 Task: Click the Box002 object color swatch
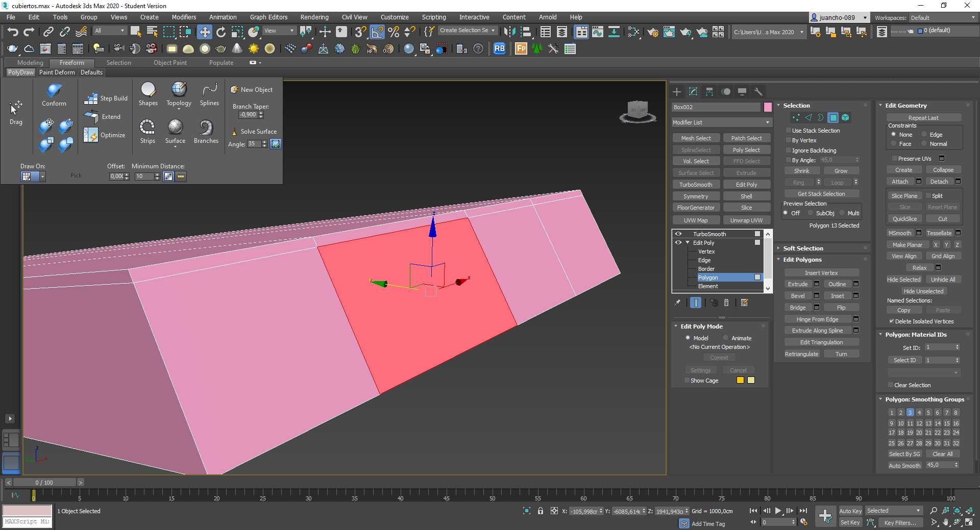[x=768, y=107]
